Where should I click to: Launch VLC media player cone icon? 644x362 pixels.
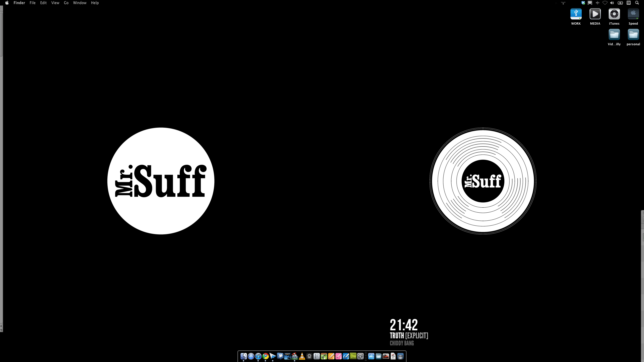click(302, 356)
